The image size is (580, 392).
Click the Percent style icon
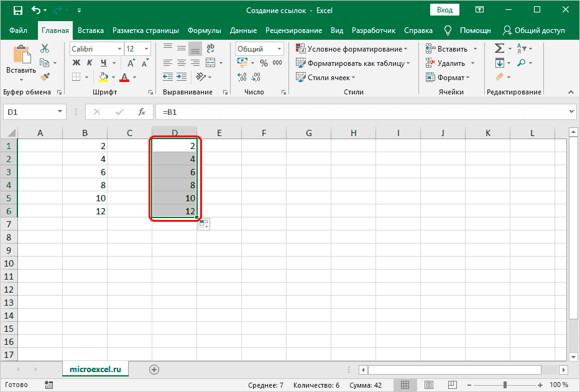pyautogui.click(x=264, y=63)
